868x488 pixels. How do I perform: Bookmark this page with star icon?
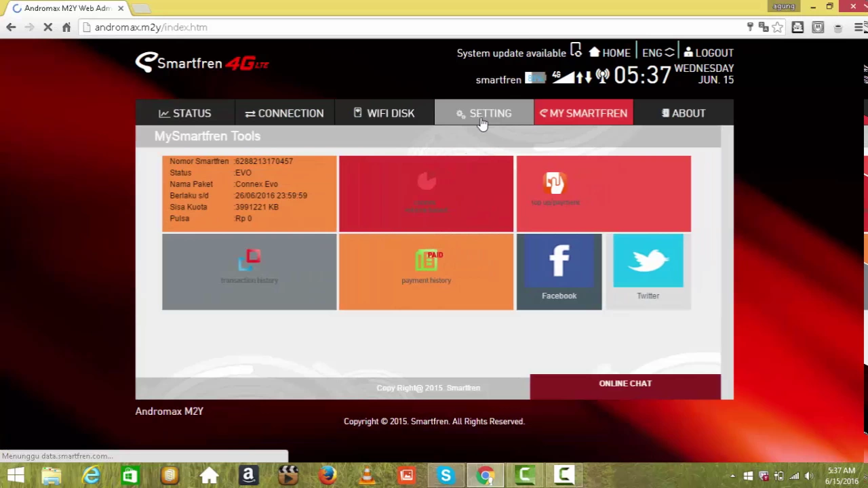coord(778,27)
